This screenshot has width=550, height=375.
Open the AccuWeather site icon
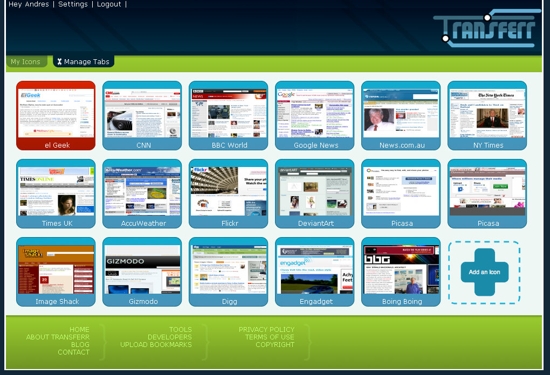click(x=142, y=194)
